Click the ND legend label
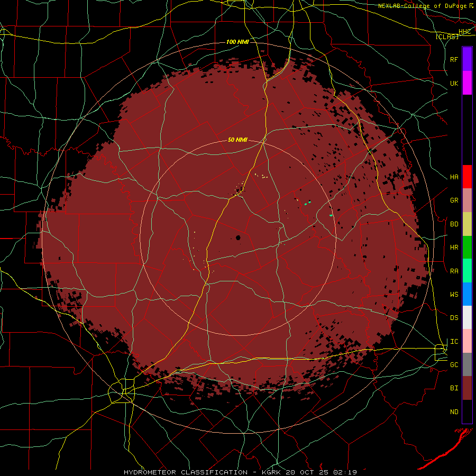Screen dimensions: 476x476 click(x=454, y=412)
